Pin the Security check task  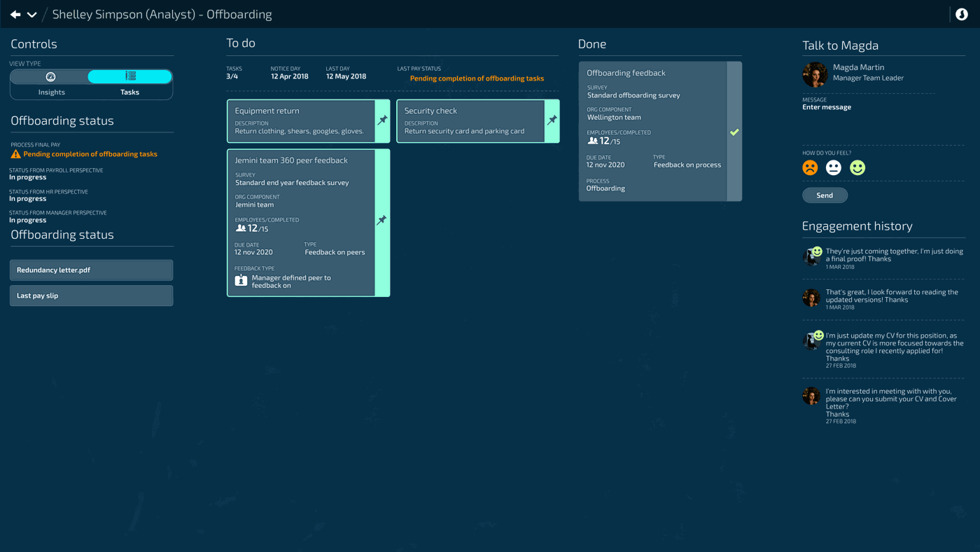[552, 120]
